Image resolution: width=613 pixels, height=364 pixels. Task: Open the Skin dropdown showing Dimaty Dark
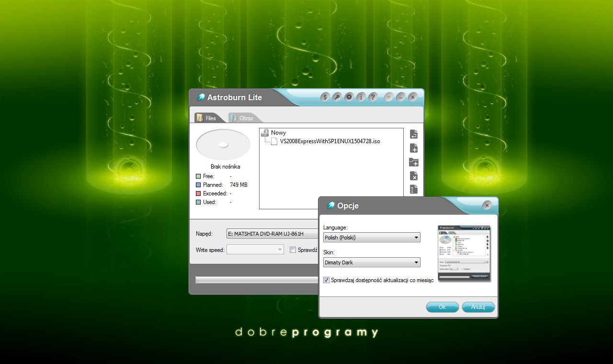[x=372, y=262]
